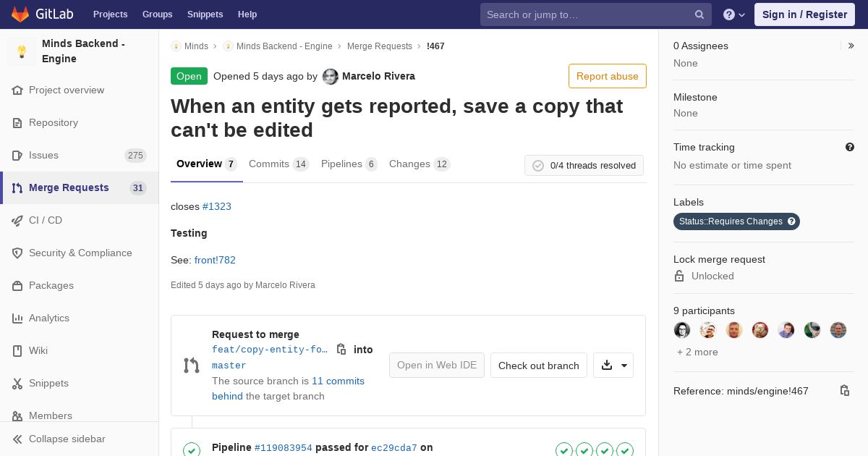This screenshot has height=456, width=868.
Task: Open Help in top navigation
Action: tap(247, 14)
